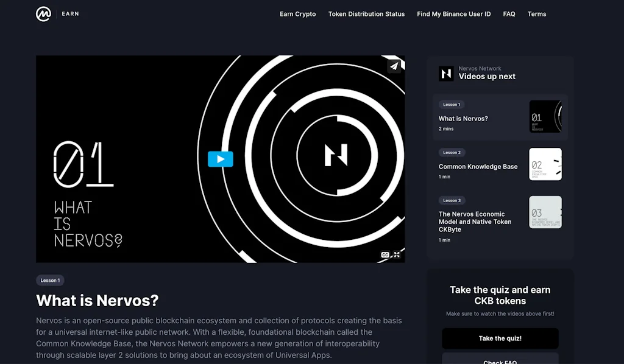Click the Lesson 1 badge below video
This screenshot has width=624, height=364.
[x=50, y=281]
